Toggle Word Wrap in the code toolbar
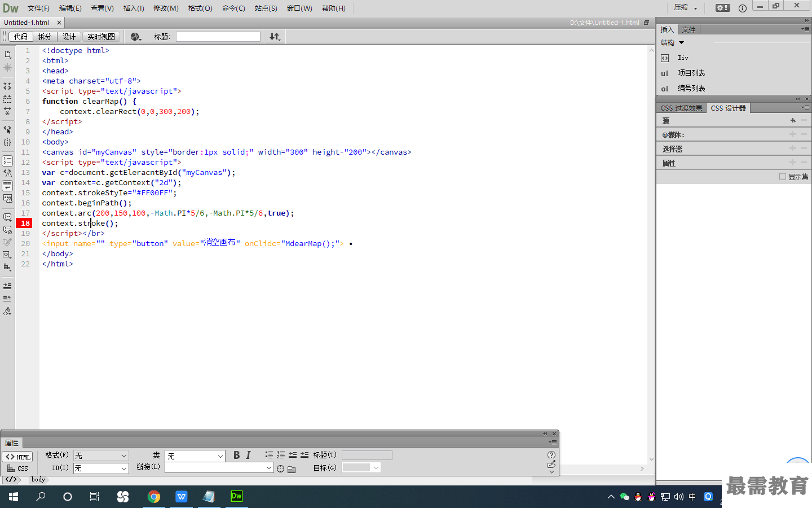The width and height of the screenshot is (812, 508). click(x=8, y=186)
